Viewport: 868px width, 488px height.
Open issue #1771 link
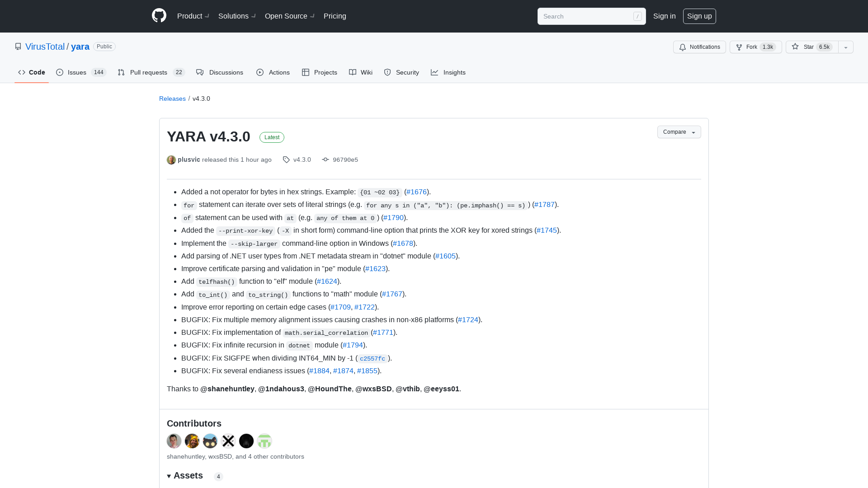click(383, 333)
